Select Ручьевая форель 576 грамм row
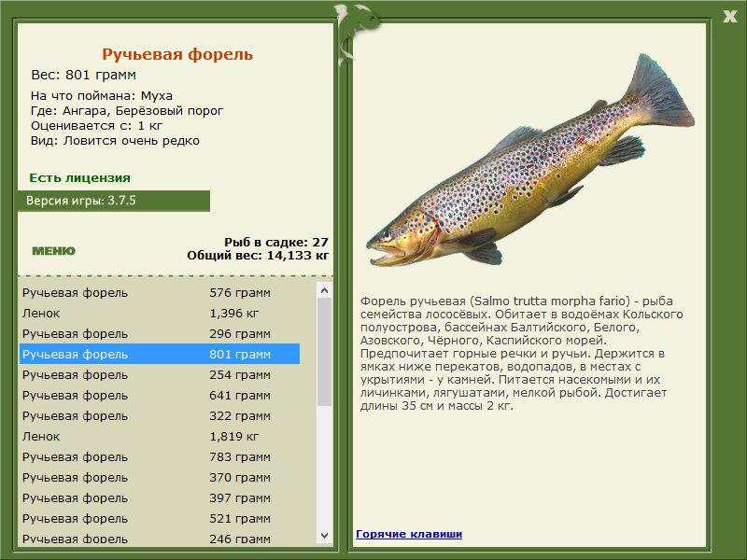 click(160, 292)
